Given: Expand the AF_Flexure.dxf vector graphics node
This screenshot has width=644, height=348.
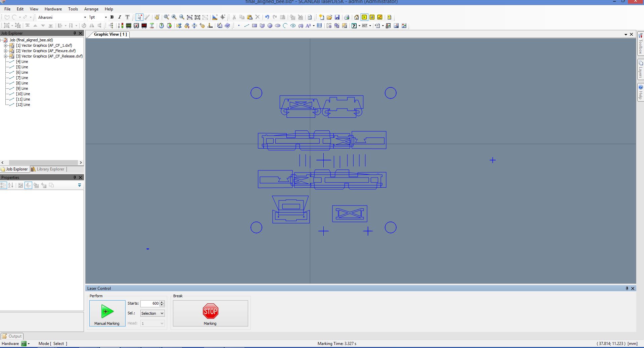Looking at the screenshot, I should pyautogui.click(x=5, y=51).
